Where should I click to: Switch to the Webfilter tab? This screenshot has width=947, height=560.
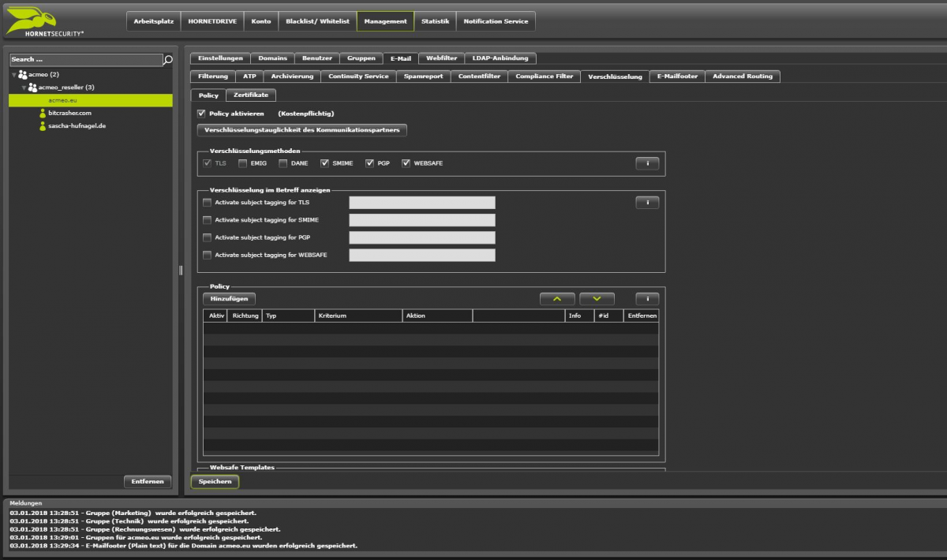pyautogui.click(x=441, y=58)
